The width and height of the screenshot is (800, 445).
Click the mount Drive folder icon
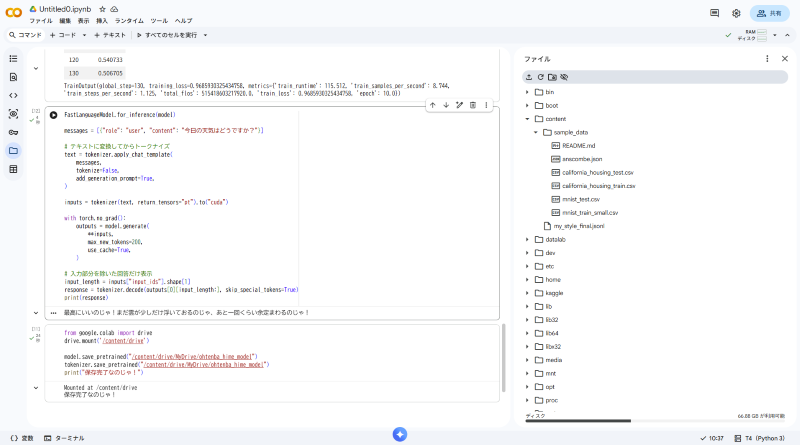click(x=552, y=76)
